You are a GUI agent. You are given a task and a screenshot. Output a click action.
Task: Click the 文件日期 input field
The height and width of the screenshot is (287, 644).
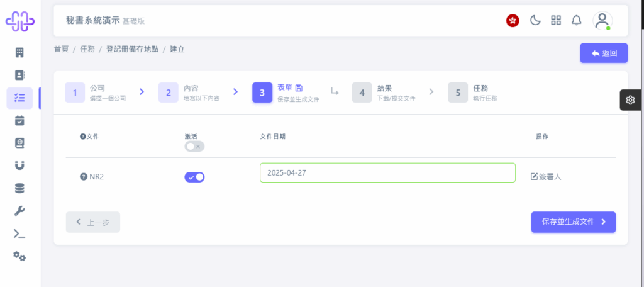point(387,172)
